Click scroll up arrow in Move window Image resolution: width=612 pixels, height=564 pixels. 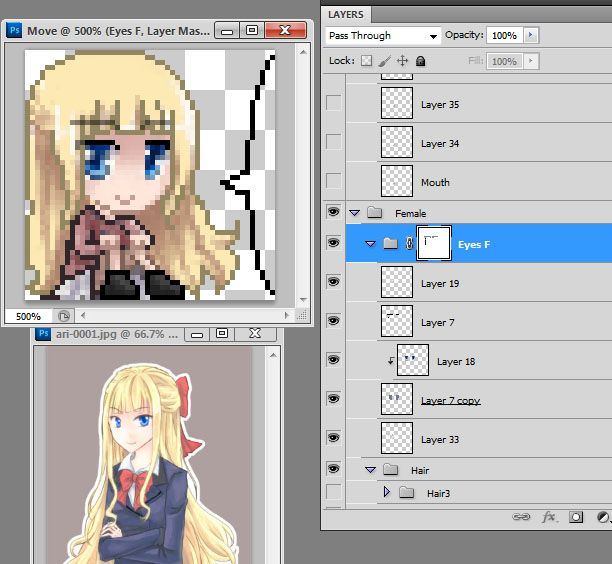(x=303, y=52)
